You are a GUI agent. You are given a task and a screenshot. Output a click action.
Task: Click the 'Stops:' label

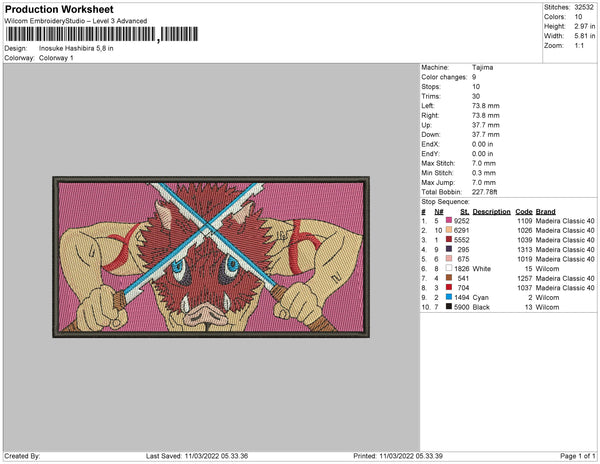click(x=430, y=86)
